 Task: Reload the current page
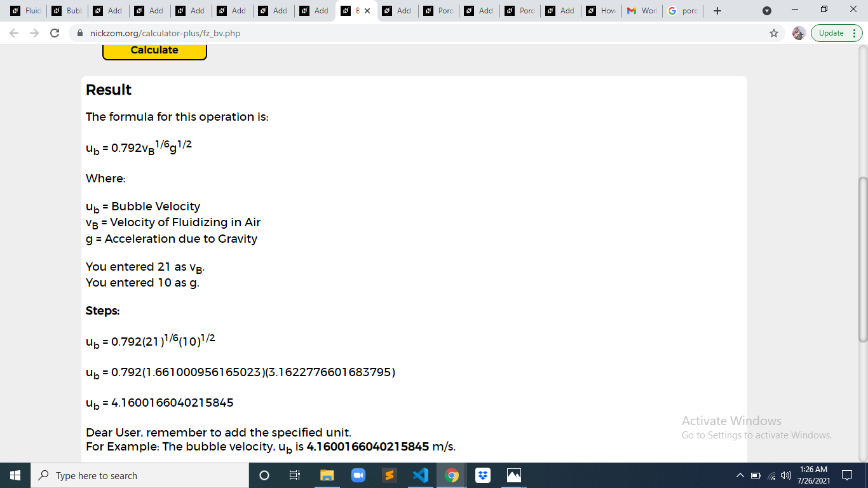tap(55, 33)
